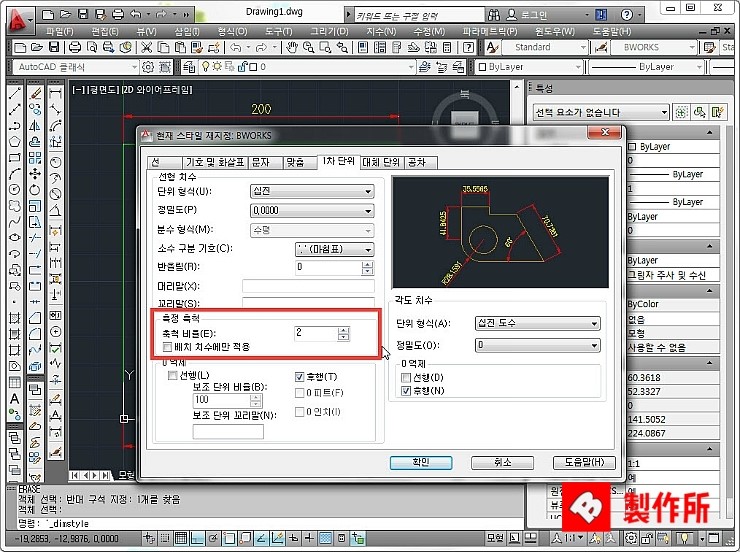Select the Revision Cloud tool

[x=15, y=206]
